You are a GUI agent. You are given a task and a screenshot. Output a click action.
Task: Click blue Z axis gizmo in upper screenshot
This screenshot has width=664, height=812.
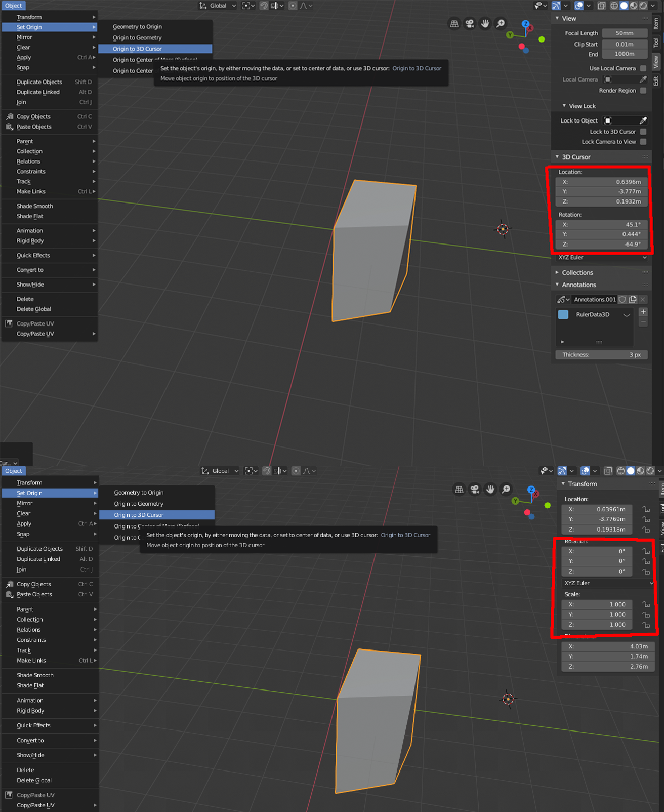525,24
